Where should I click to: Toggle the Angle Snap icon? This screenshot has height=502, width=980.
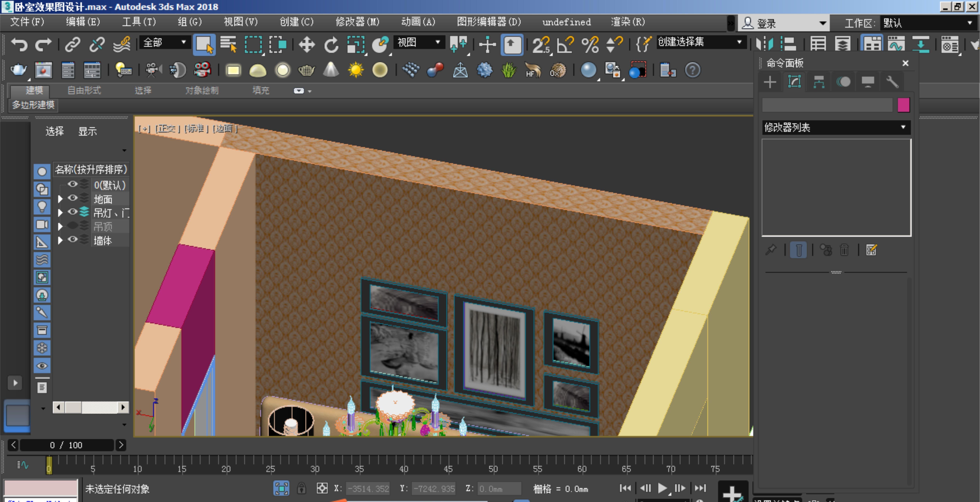pos(566,44)
